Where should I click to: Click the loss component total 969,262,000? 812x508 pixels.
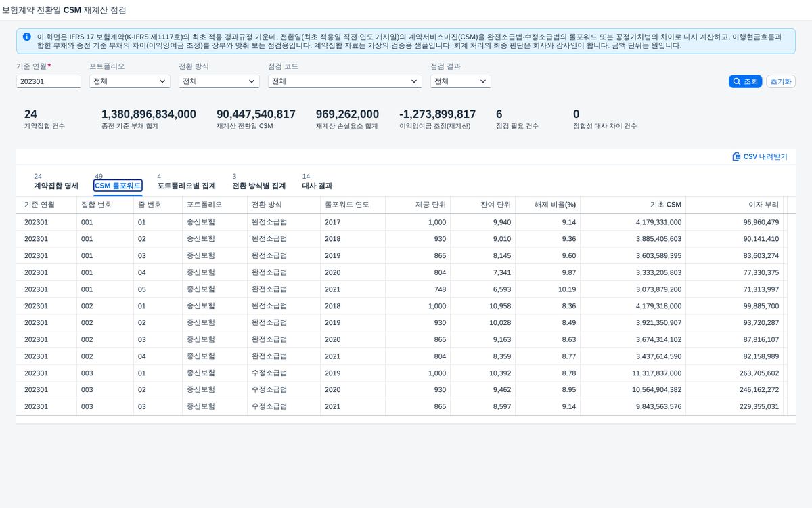(347, 114)
